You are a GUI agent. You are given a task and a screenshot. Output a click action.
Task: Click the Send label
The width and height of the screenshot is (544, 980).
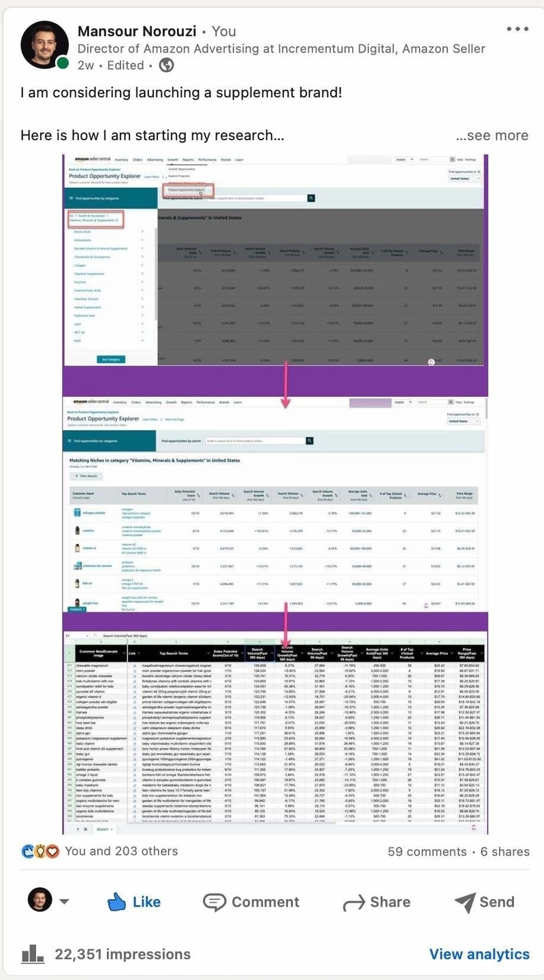pos(497,902)
